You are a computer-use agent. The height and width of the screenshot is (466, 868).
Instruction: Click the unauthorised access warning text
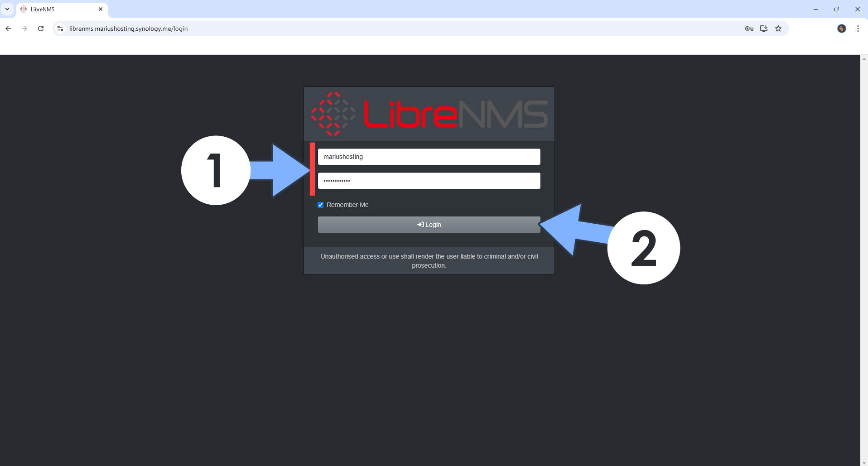point(429,261)
